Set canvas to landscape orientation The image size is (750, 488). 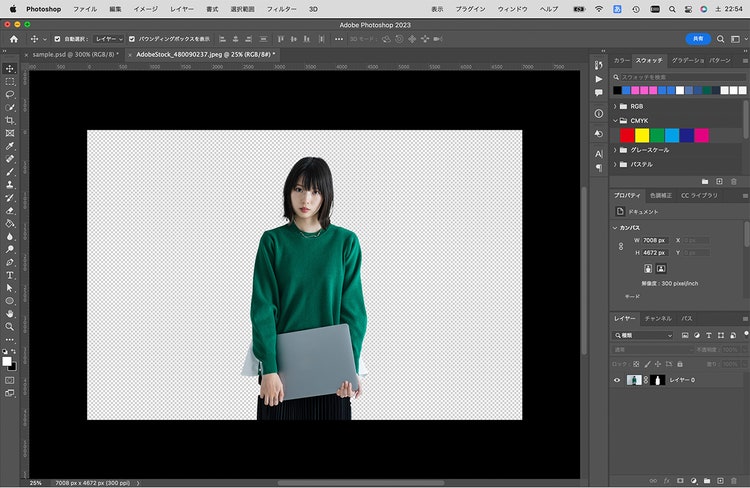pos(661,269)
